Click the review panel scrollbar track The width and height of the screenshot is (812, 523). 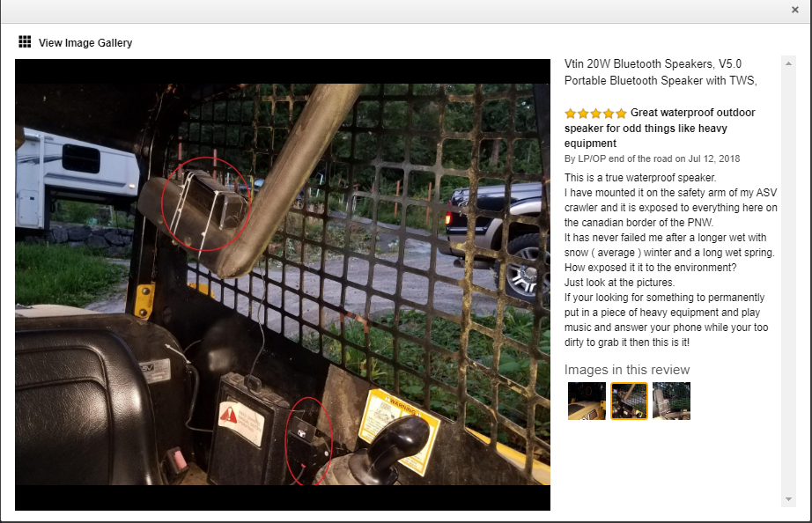point(788,281)
